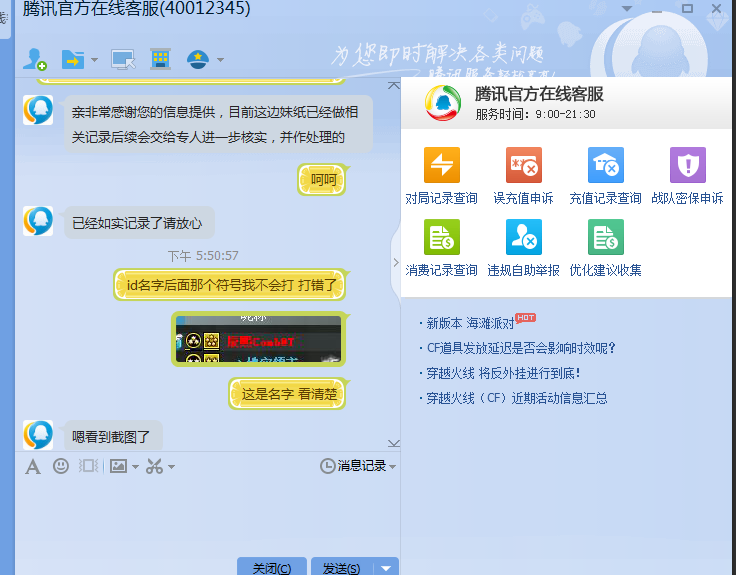
Task: Open 充值记录查询 blue icon
Action: 606,165
